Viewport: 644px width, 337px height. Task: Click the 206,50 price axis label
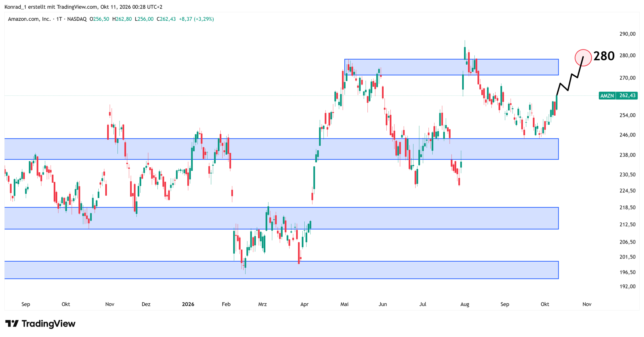click(627, 242)
